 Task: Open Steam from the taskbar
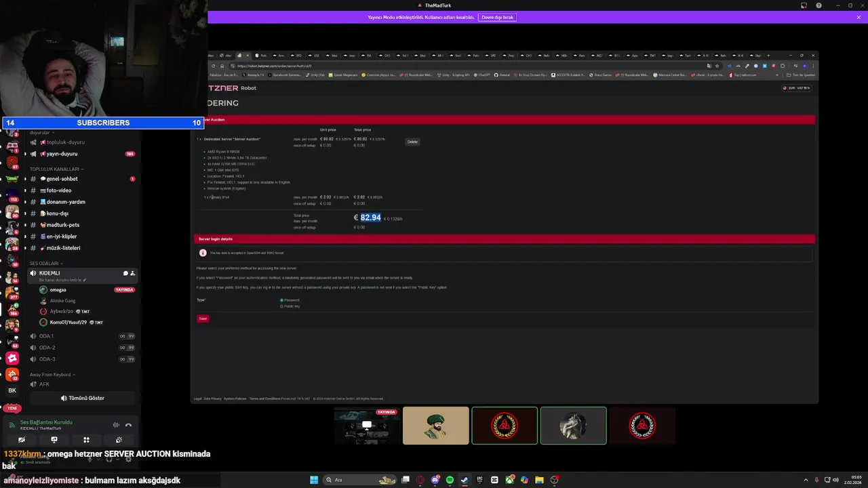pos(465,480)
